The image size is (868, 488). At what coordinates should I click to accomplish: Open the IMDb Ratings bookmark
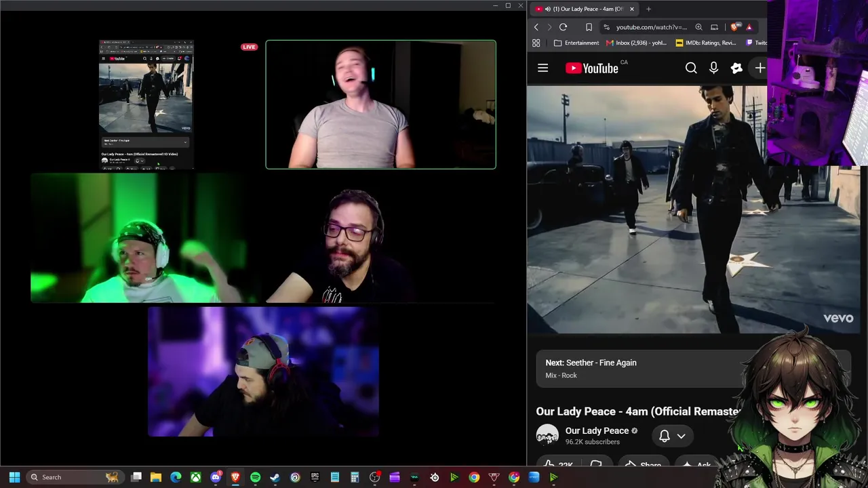coord(705,43)
